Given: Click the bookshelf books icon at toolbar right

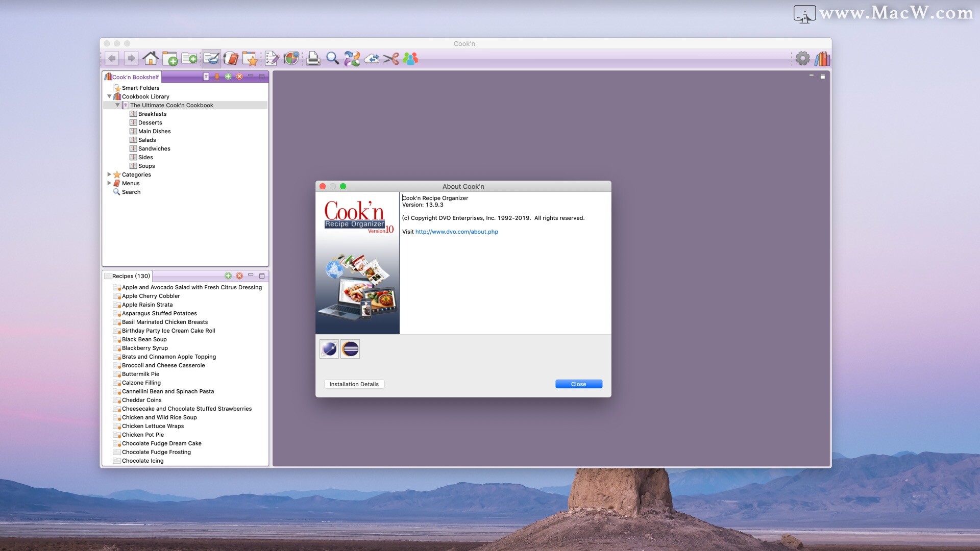Looking at the screenshot, I should 822,59.
